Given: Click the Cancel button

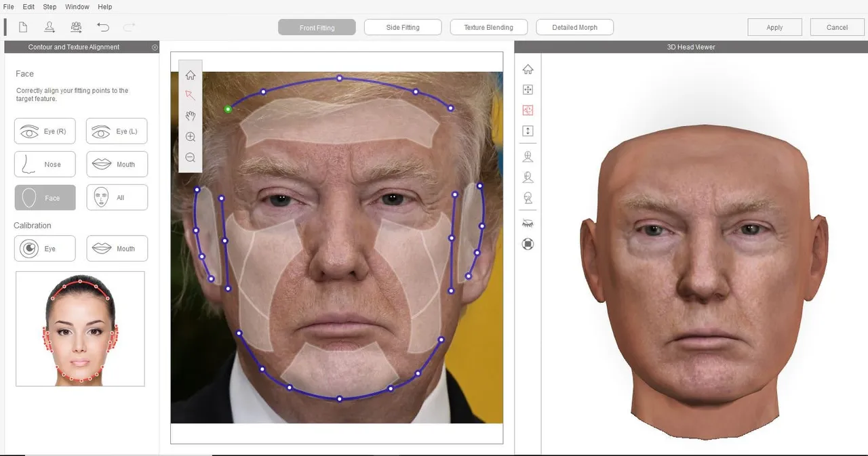Looking at the screenshot, I should click(x=837, y=28).
